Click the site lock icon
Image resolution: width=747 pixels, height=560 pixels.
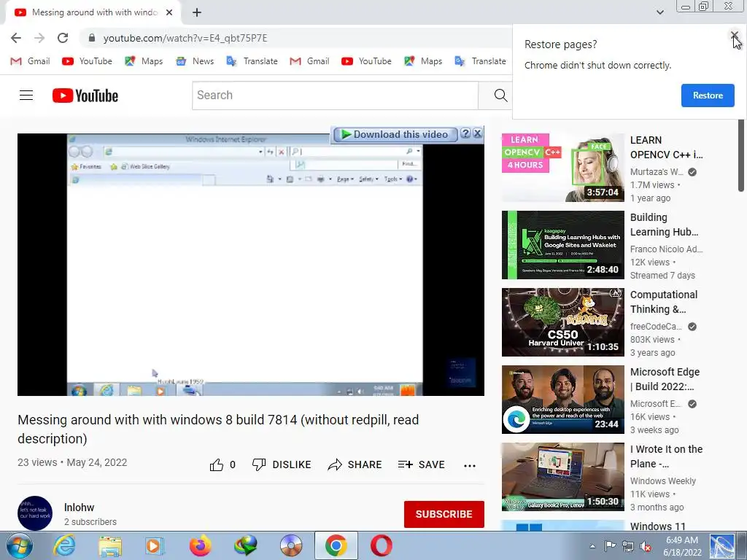click(x=92, y=38)
